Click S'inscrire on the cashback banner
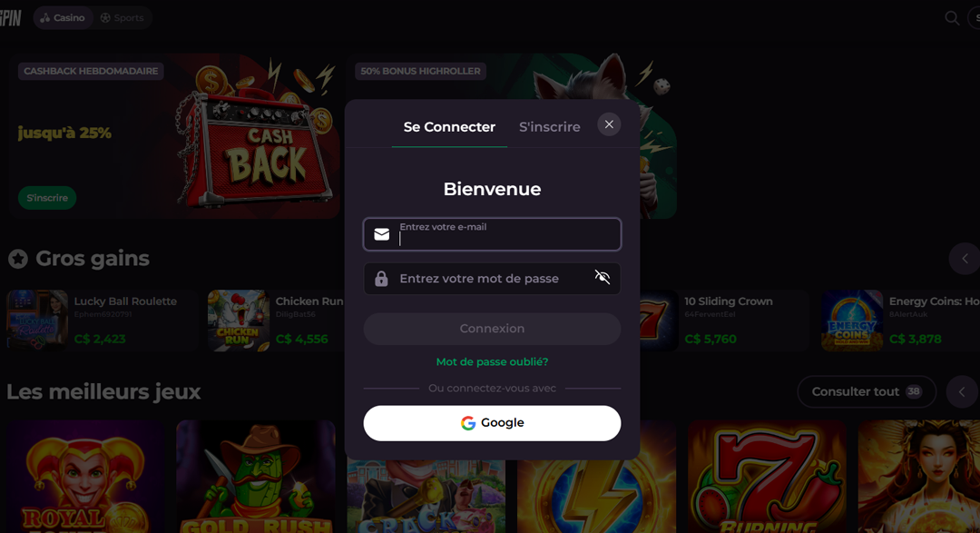 click(47, 198)
